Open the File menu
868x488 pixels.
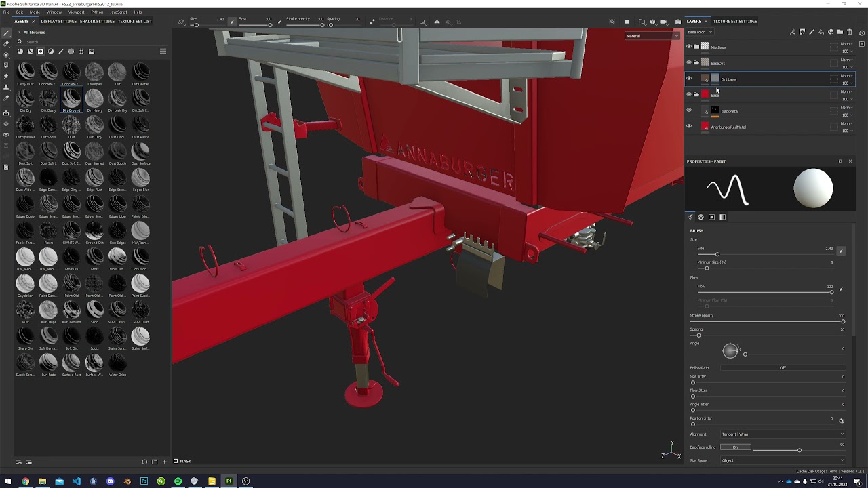tap(6, 12)
